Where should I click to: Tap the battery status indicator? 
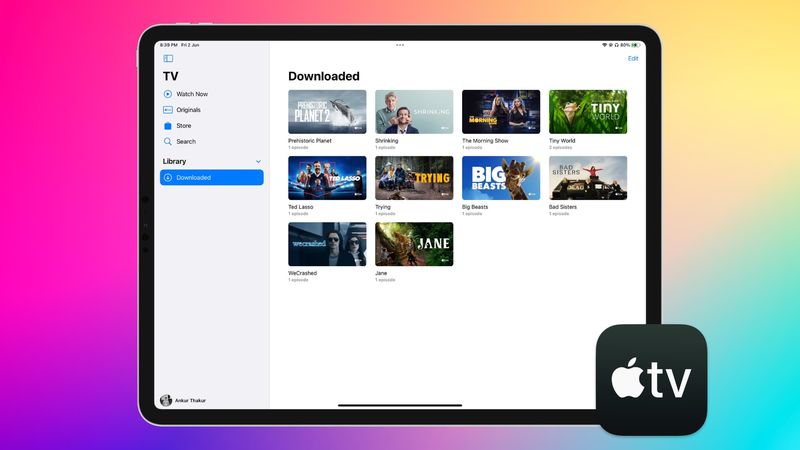coord(636,45)
